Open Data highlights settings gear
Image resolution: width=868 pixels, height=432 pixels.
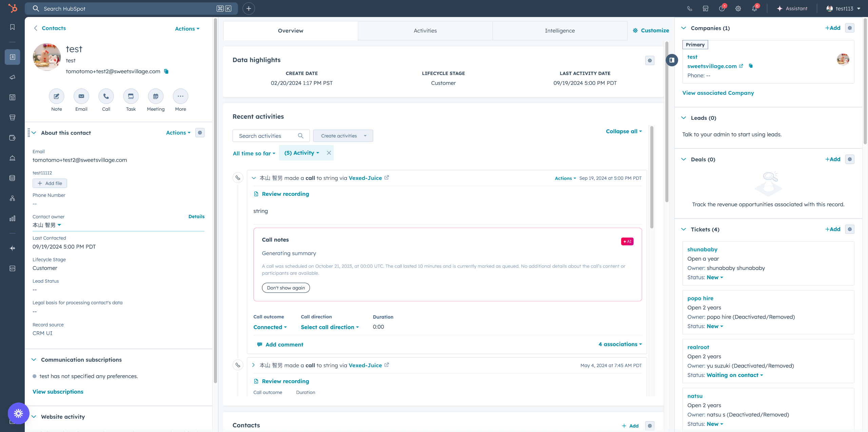(650, 60)
